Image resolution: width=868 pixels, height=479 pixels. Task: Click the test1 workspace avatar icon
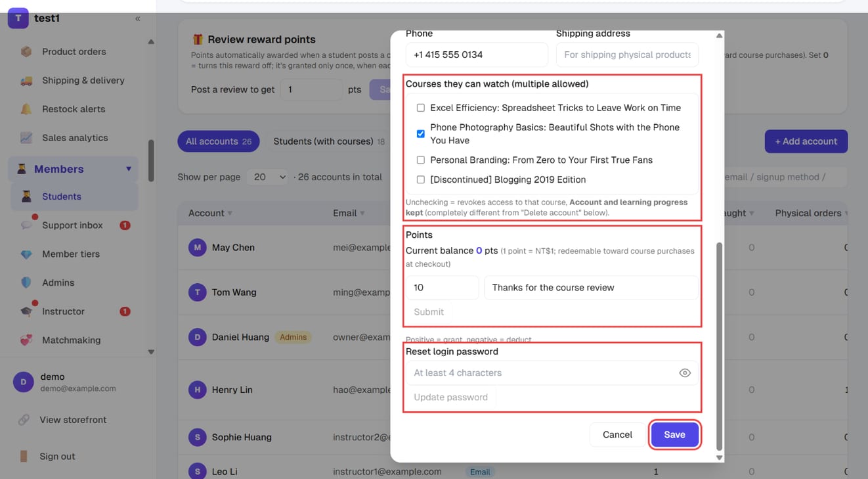point(18,18)
